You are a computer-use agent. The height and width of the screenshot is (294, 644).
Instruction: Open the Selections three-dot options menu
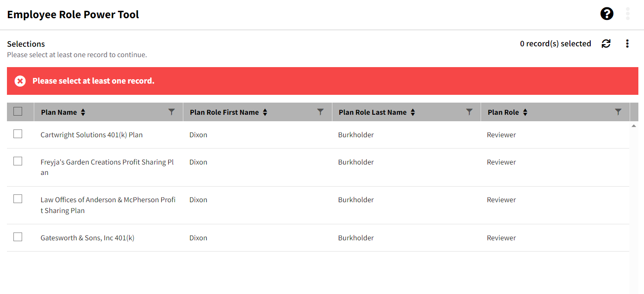pyautogui.click(x=627, y=43)
